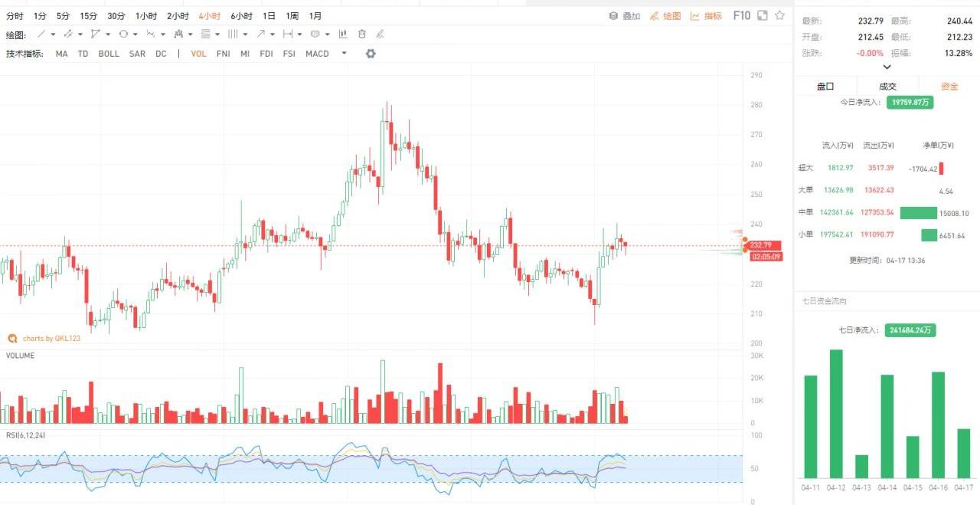Expand quote details chevron below 涨跌

pos(887,67)
